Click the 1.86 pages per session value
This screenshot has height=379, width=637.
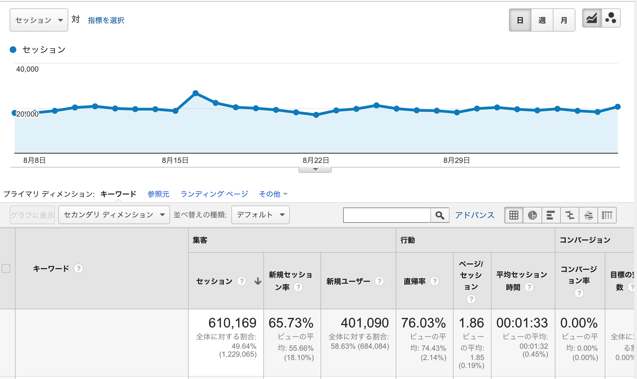click(471, 323)
